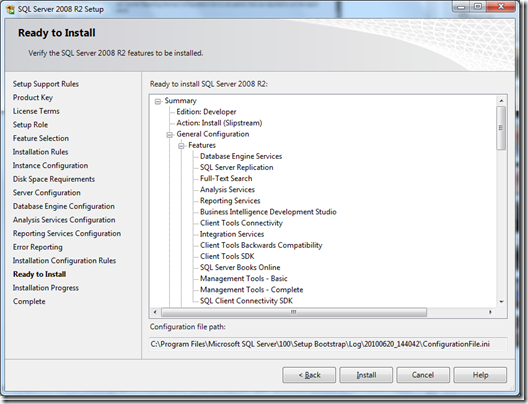Select Client Tools SDK item
This screenshot has width=528, height=404.
[x=227, y=256]
